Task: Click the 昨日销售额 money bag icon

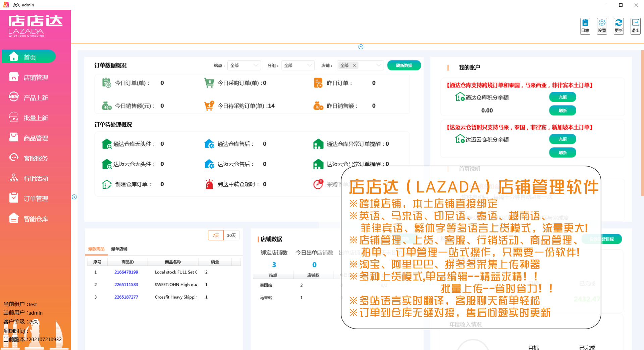Action: (x=318, y=105)
